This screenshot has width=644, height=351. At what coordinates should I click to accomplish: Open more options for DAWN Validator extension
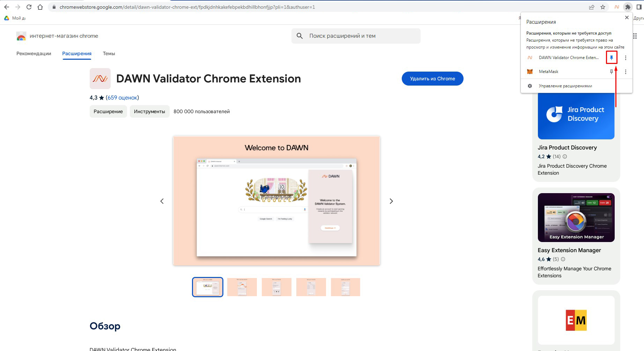point(626,58)
